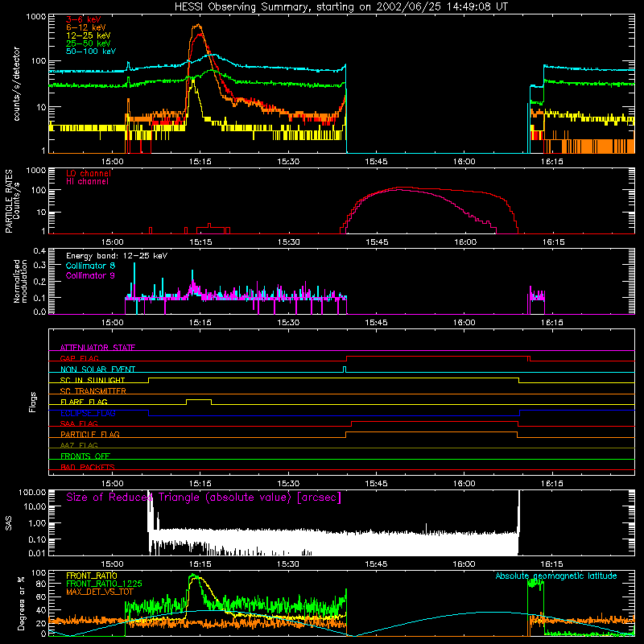
Task: Click the counts/s/detector axis label
Action: 17,84
